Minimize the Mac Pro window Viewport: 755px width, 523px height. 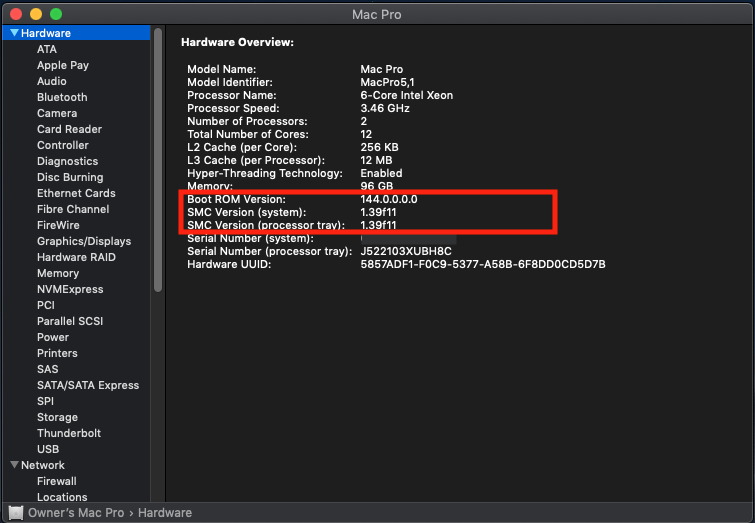pos(36,14)
